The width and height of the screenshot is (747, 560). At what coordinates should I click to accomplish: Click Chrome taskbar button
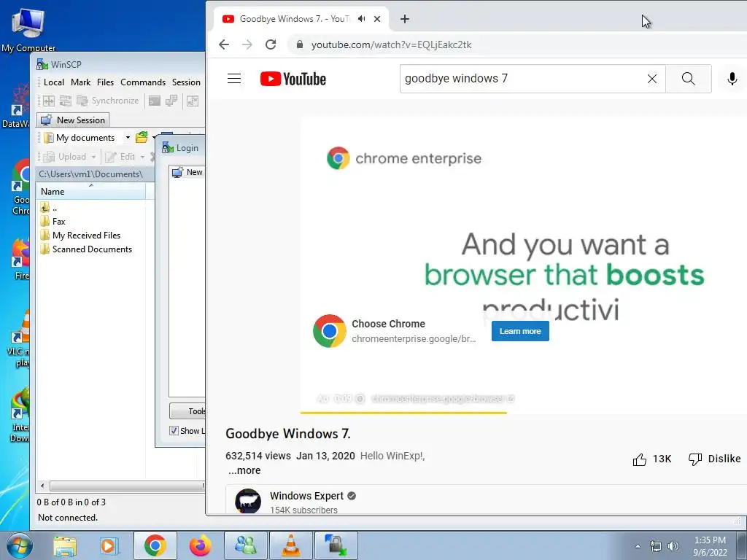coord(155,545)
